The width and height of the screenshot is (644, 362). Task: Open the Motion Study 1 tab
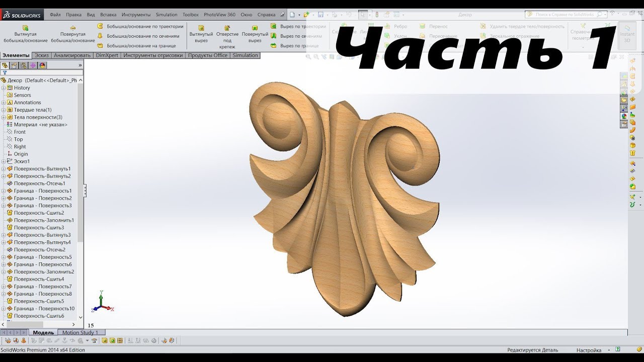click(x=80, y=332)
